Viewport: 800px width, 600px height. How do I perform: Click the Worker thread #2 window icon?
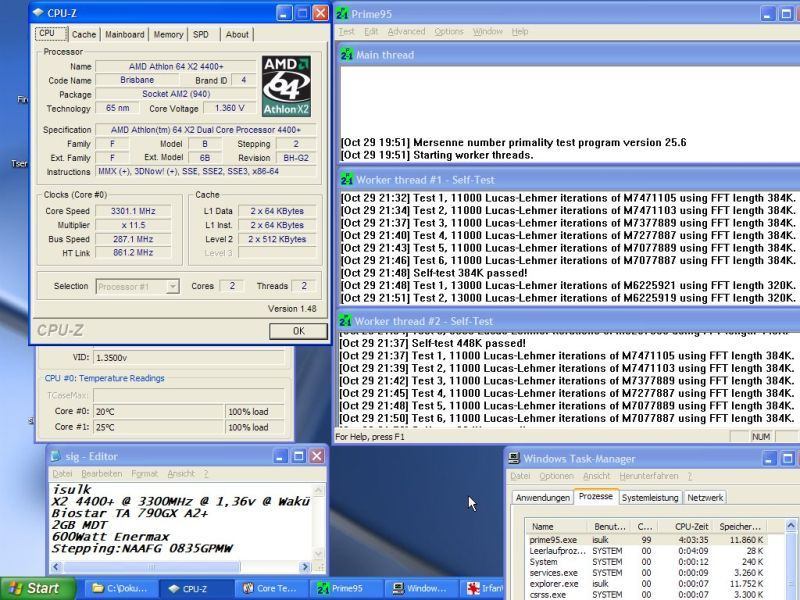345,320
